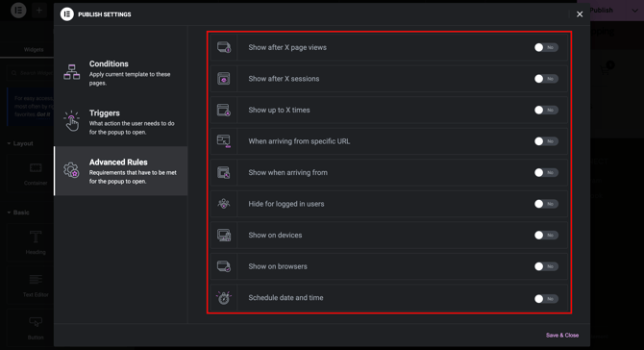The height and width of the screenshot is (350, 644).
Task: Click the 'Show when arriving from' icon
Action: [224, 172]
